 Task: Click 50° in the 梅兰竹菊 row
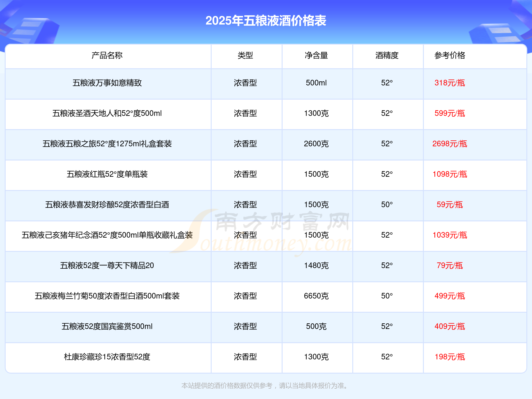point(387,296)
